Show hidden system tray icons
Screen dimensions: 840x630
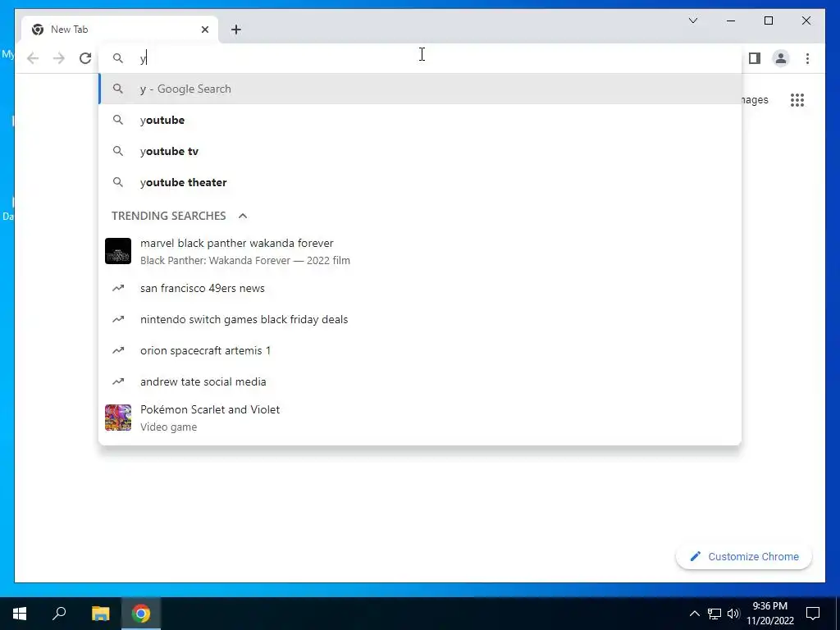[694, 614]
